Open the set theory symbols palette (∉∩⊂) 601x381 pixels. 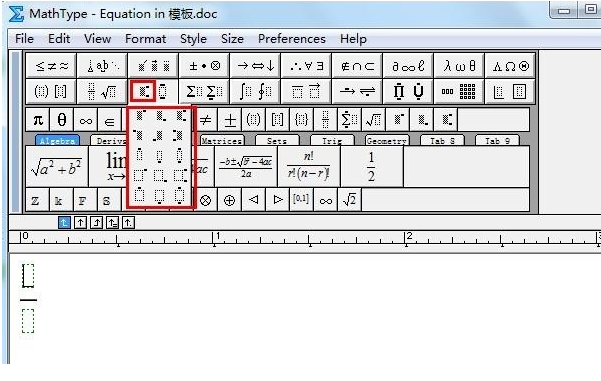(357, 66)
